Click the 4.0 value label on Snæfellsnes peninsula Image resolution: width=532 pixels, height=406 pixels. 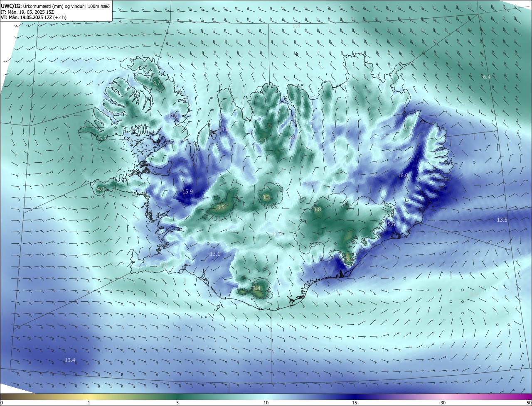[101, 189]
